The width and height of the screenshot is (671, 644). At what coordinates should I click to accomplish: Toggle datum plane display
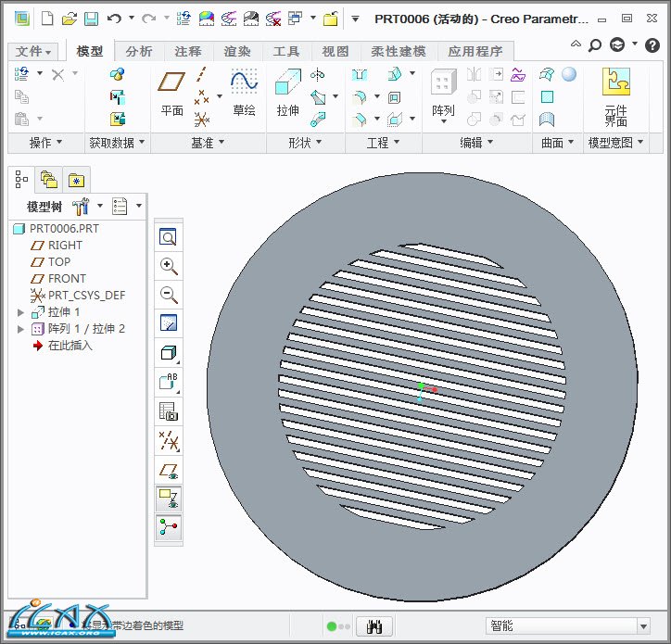click(x=169, y=471)
